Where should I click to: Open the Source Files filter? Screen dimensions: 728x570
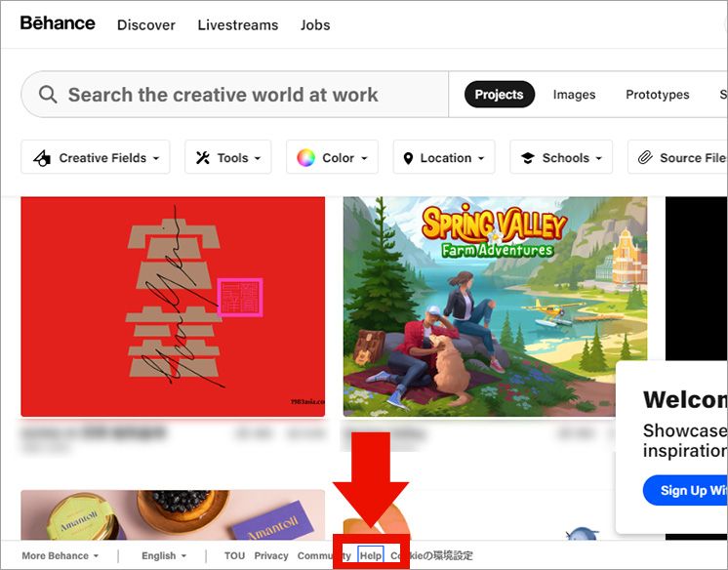(678, 157)
